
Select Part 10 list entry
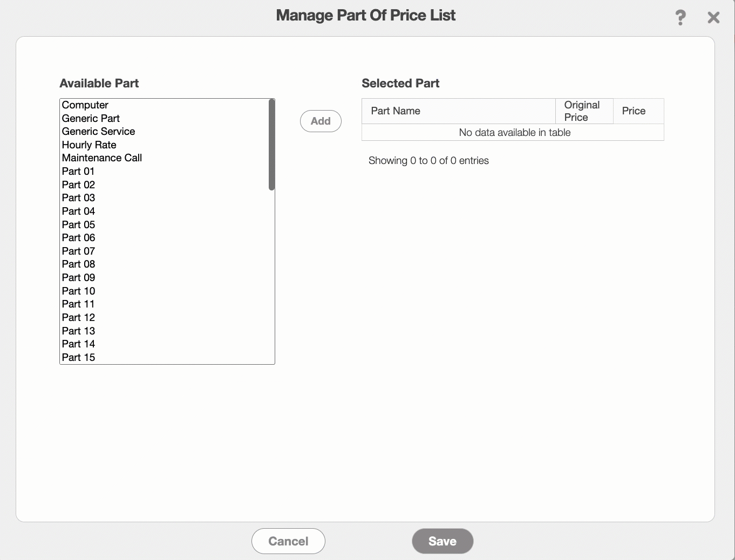[78, 291]
